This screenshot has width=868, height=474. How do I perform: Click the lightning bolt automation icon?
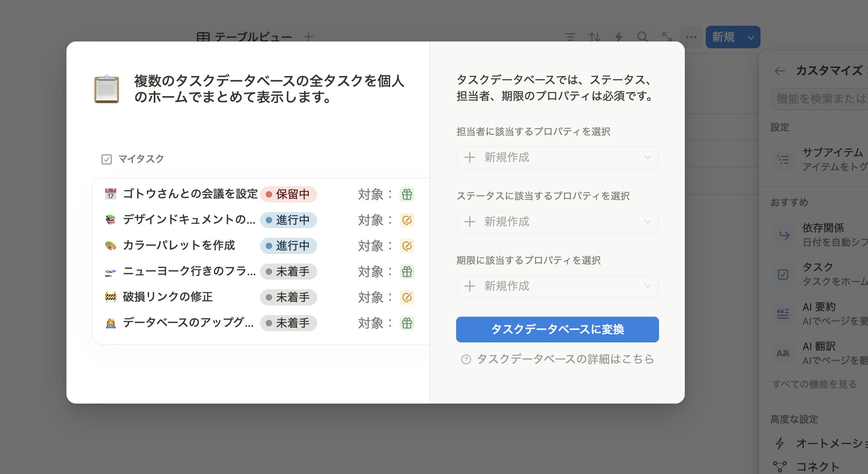pyautogui.click(x=619, y=37)
